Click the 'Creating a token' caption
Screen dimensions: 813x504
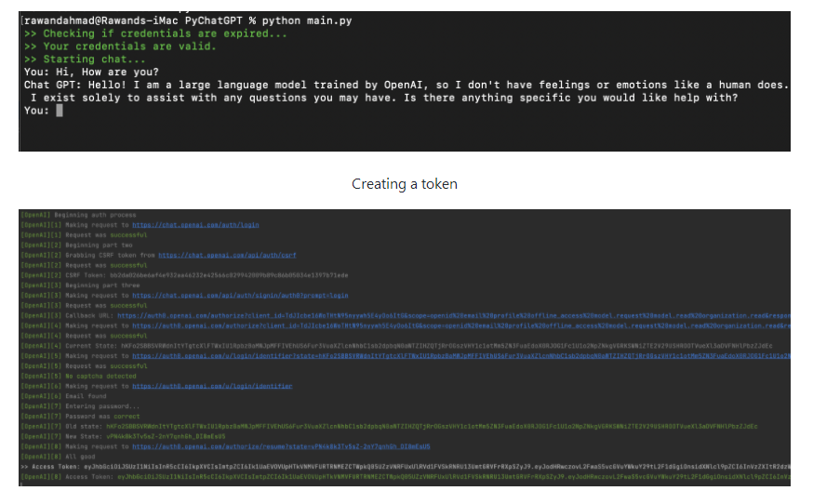tap(405, 184)
